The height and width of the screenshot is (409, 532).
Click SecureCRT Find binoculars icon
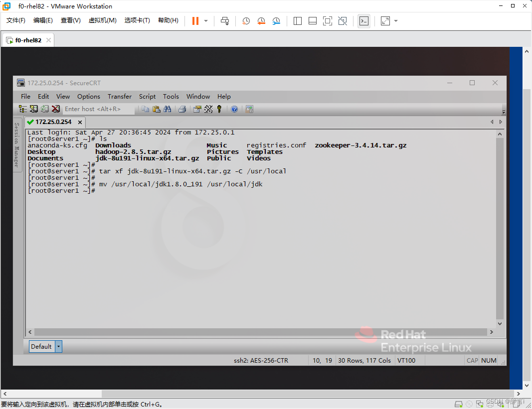pos(167,109)
